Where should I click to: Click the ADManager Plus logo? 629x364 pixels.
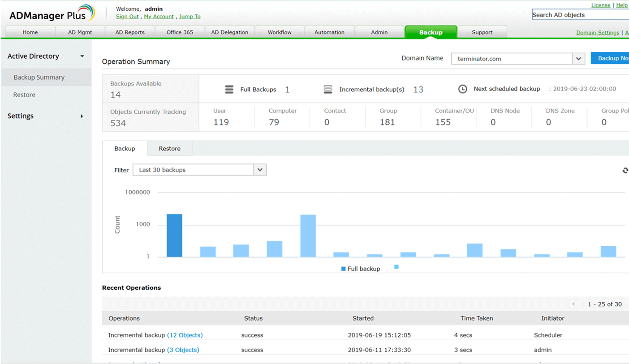pyautogui.click(x=52, y=13)
